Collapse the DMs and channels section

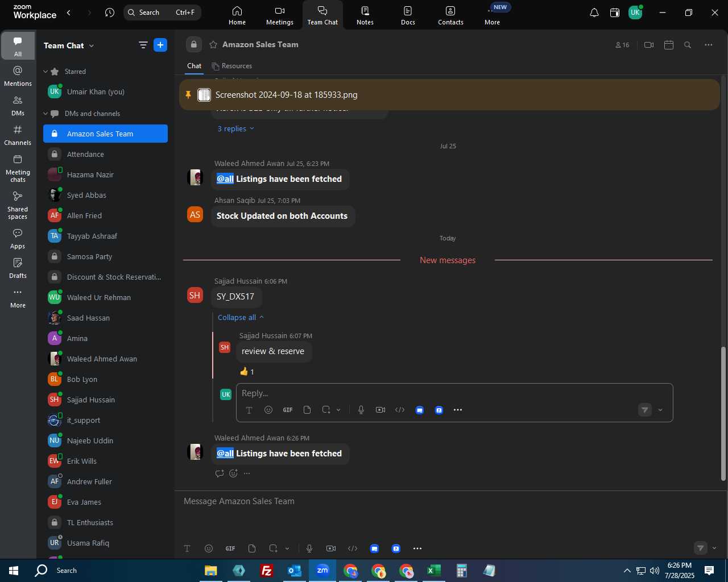click(45, 114)
